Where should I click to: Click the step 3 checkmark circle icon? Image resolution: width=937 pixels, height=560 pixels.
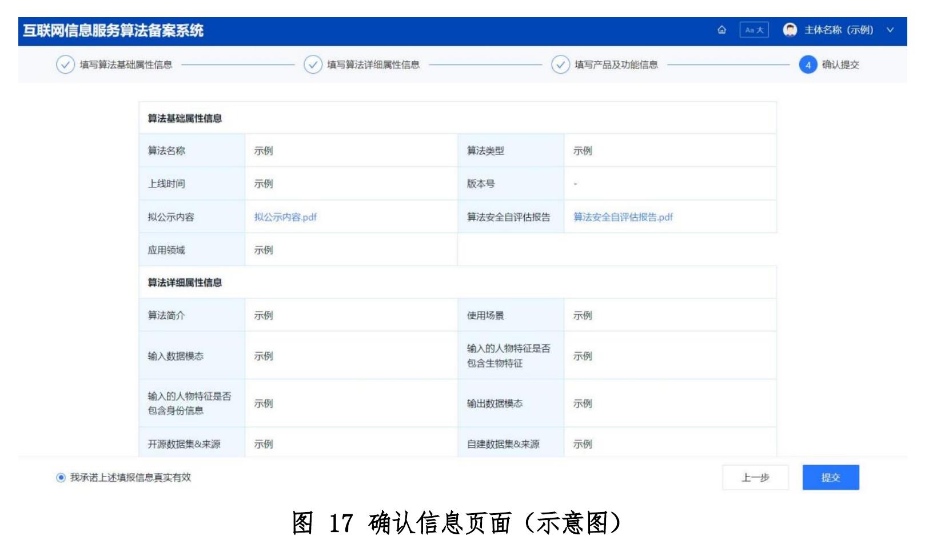(x=560, y=65)
